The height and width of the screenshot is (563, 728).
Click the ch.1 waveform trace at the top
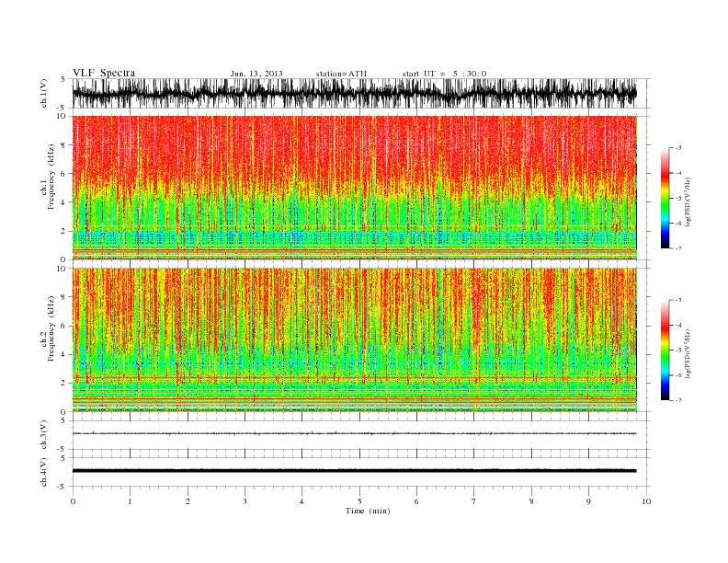pos(355,93)
